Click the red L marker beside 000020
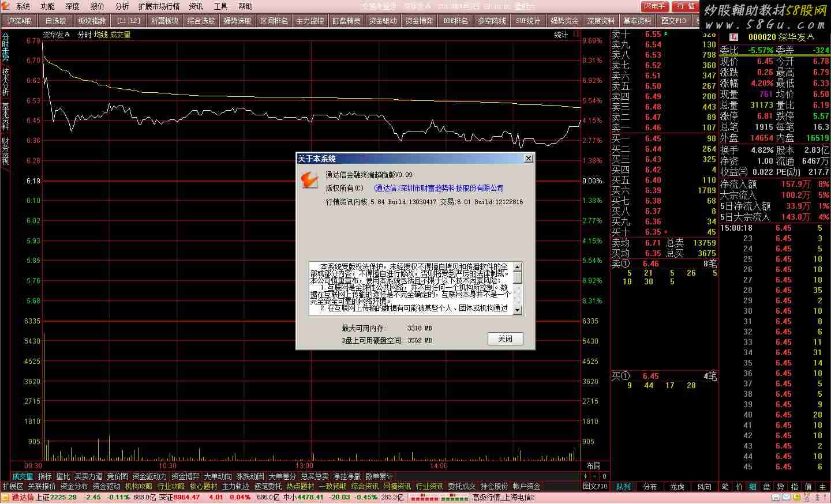831x504 pixels. coord(734,37)
